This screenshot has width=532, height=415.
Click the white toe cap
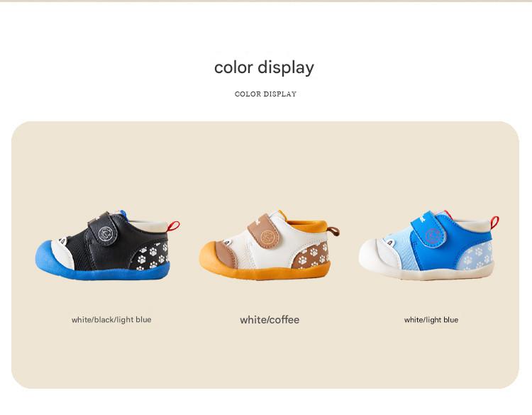(x=373, y=256)
